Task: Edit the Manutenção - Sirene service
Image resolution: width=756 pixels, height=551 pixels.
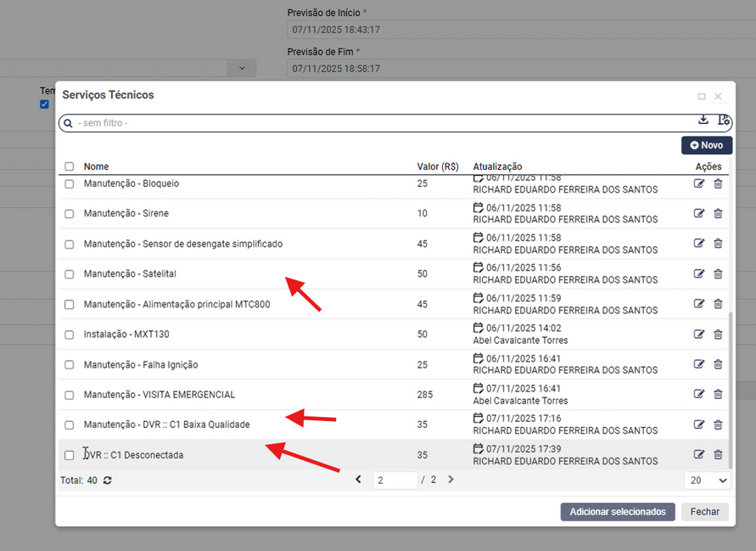Action: [x=699, y=213]
